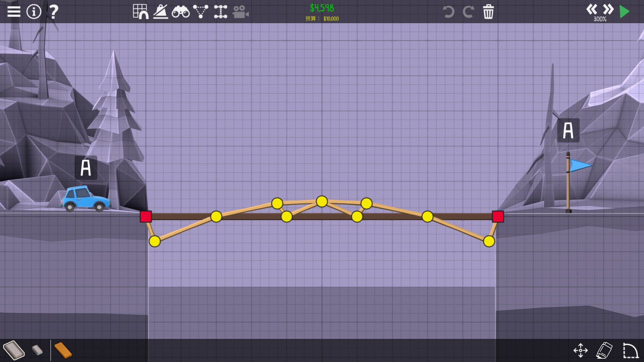Select the topmost yellow joint of the arch

coord(322,201)
